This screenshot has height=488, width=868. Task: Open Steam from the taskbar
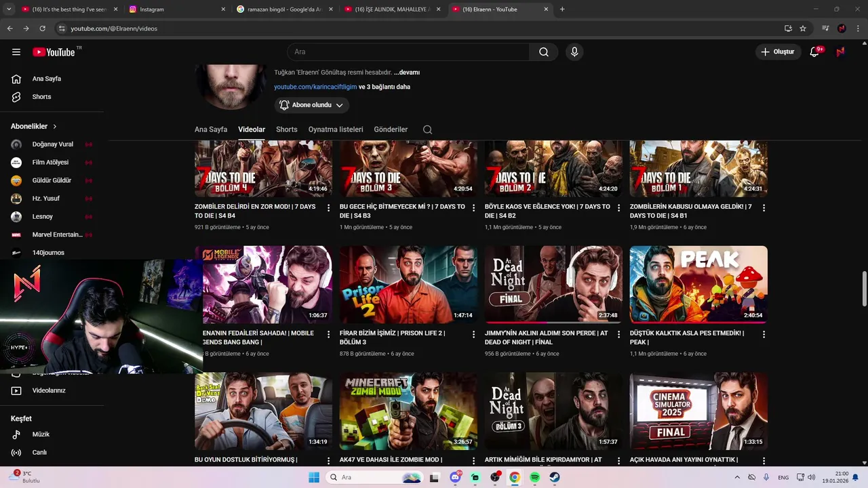point(554,477)
